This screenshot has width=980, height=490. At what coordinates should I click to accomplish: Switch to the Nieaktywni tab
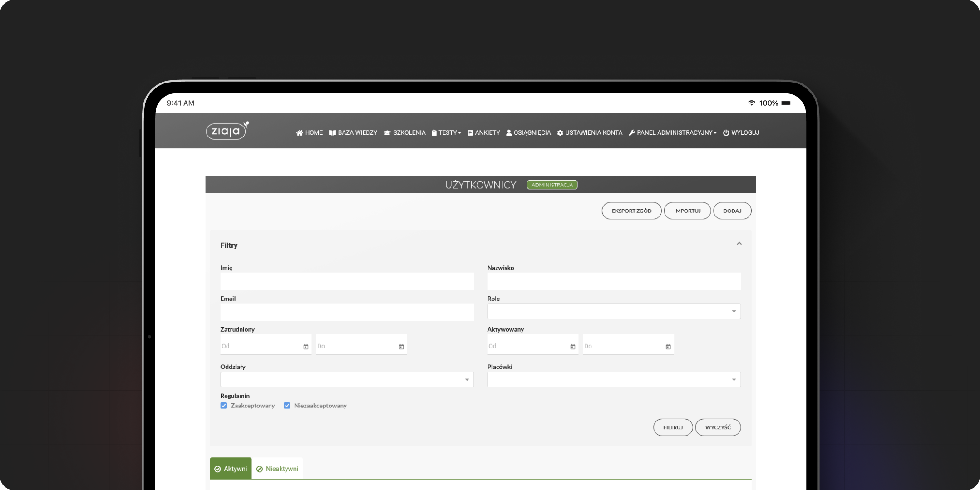point(277,468)
